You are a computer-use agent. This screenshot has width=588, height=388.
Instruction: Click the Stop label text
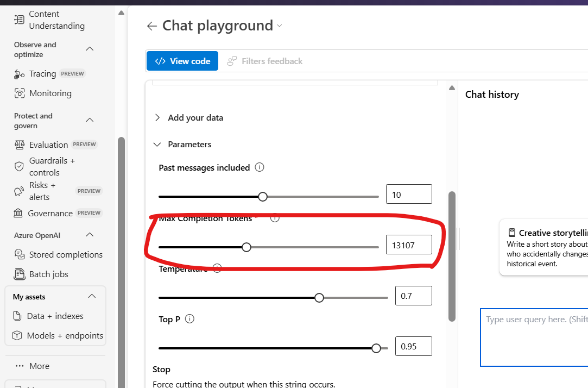pos(161,370)
